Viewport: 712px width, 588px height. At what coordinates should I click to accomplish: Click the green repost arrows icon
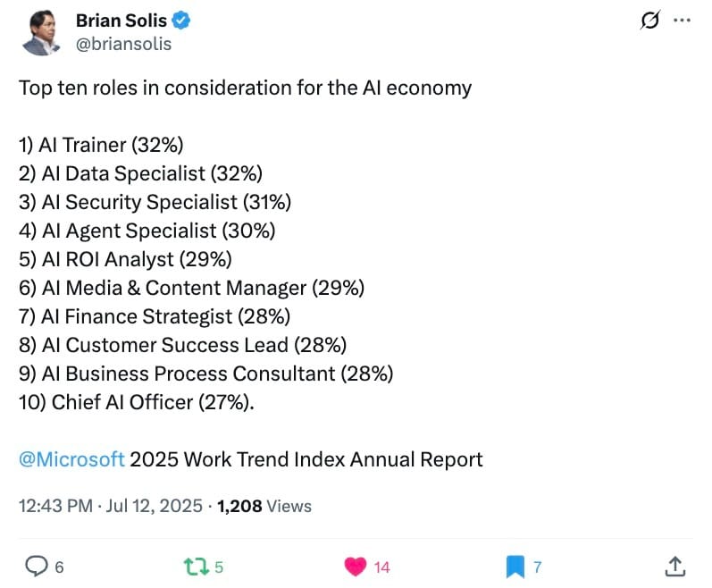coord(197,567)
